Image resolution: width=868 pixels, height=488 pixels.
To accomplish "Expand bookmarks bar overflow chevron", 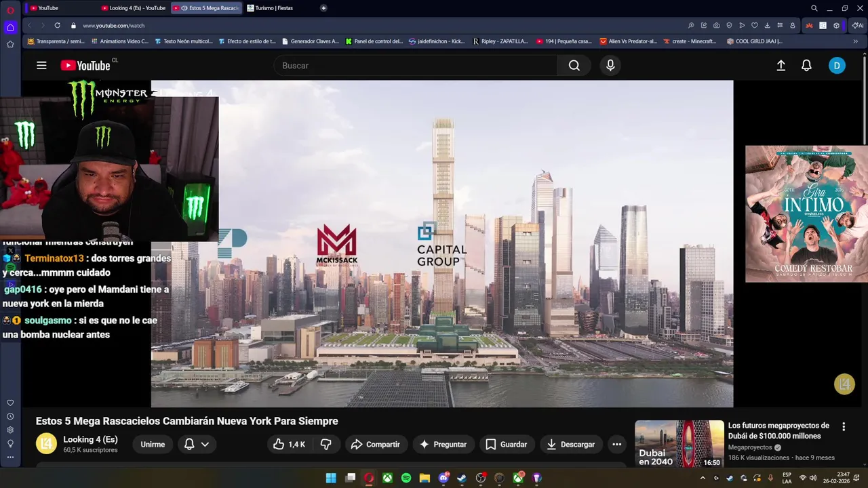I will pos(855,41).
